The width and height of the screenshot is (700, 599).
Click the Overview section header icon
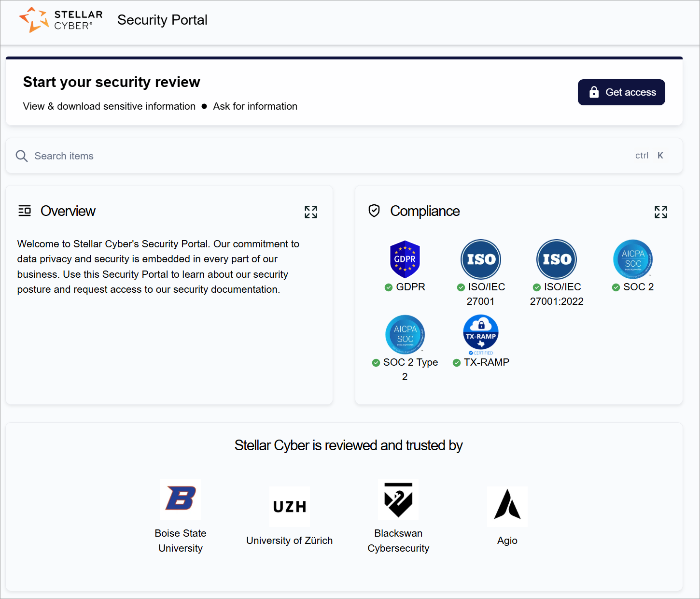[25, 211]
